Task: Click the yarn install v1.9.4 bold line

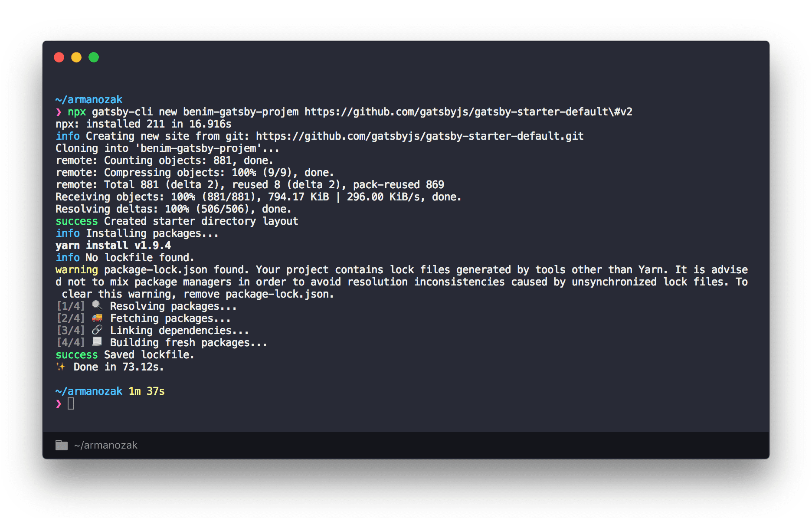Action: pos(113,246)
